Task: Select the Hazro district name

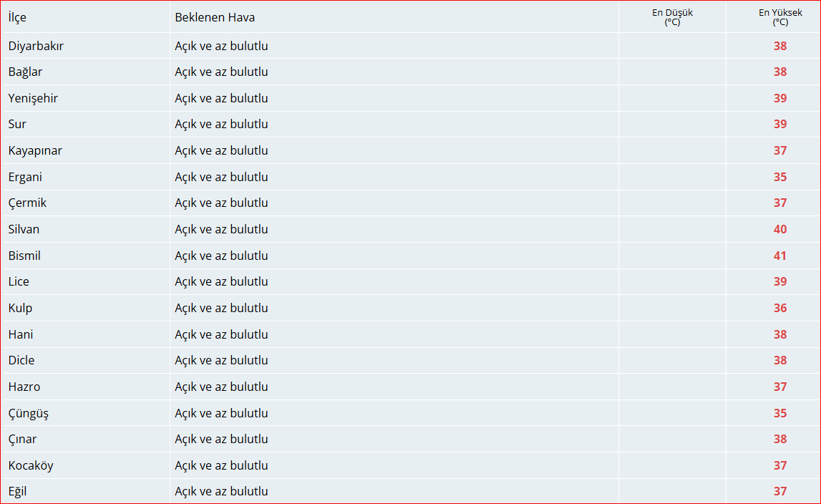Action: pos(24,387)
